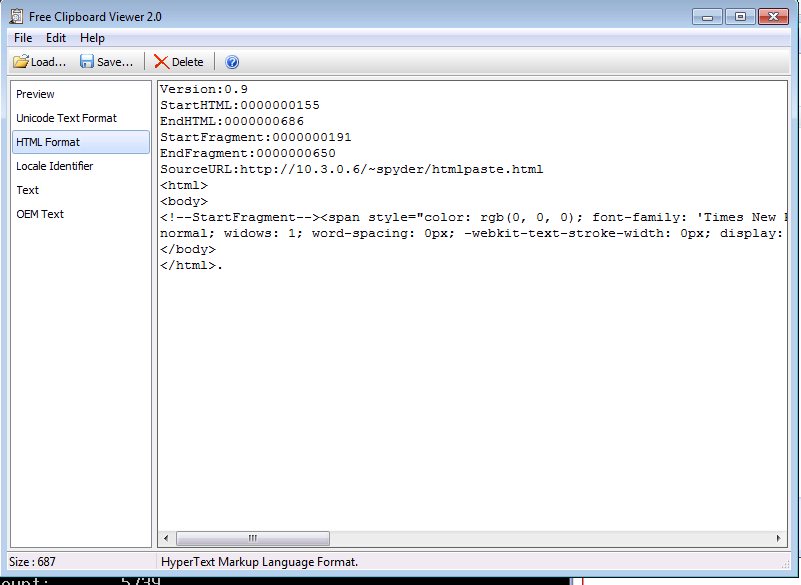Click the StartHTML:0000000155 line
This screenshot has height=585, width=801.
(x=240, y=105)
